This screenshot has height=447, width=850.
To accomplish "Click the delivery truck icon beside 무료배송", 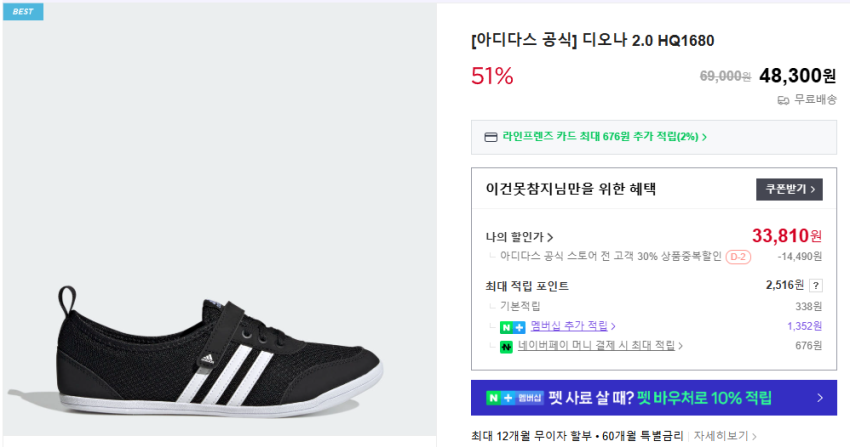I will click(x=783, y=100).
